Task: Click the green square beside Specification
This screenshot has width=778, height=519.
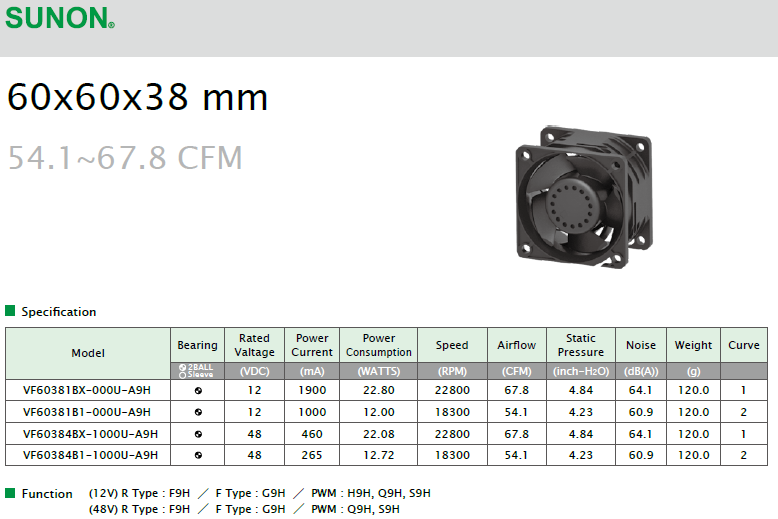Action: (x=10, y=311)
